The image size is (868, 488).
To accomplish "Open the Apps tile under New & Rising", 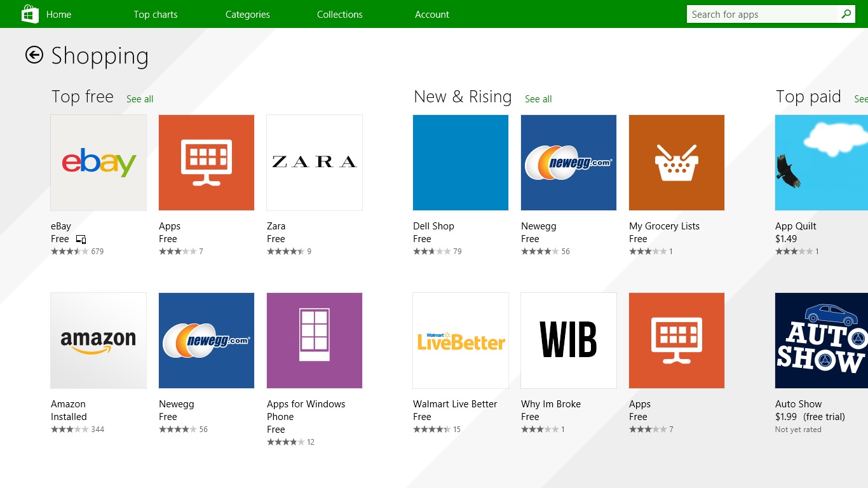I will 677,341.
